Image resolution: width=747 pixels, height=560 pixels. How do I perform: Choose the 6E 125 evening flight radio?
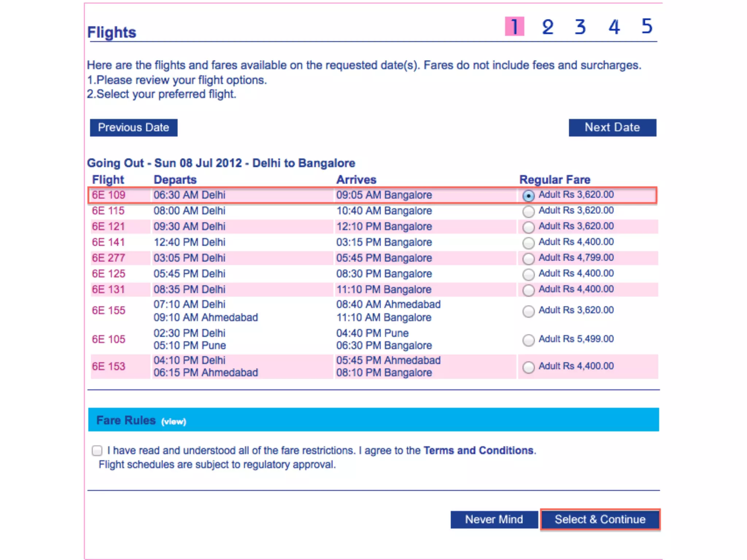[528, 275]
